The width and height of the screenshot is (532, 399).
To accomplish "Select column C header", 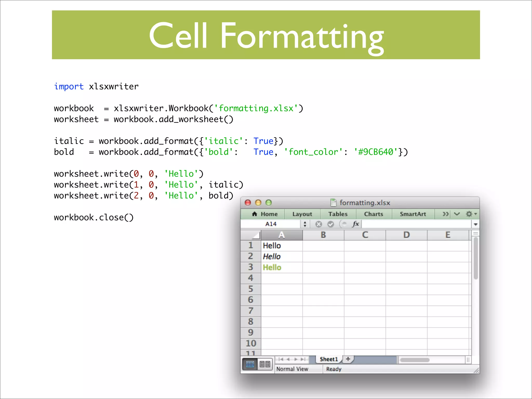I will pyautogui.click(x=365, y=235).
